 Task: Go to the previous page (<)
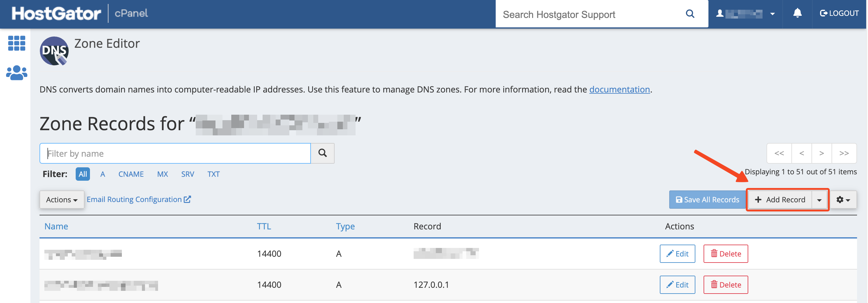pyautogui.click(x=802, y=153)
